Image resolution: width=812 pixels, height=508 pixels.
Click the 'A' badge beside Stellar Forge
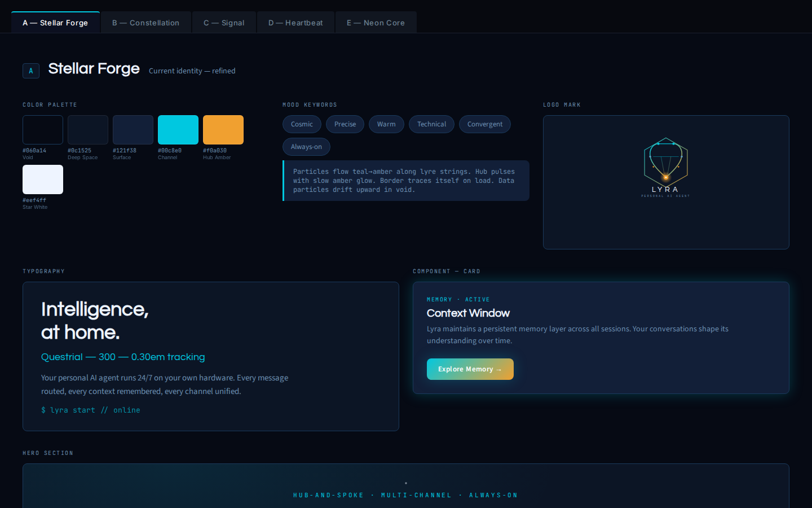[x=31, y=71]
